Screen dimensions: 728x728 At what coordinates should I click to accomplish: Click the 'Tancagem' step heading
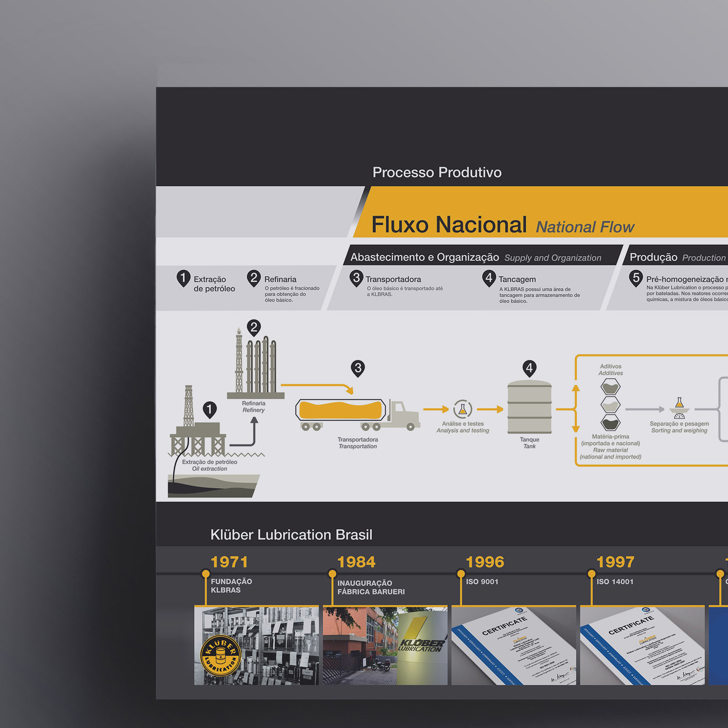click(x=517, y=279)
